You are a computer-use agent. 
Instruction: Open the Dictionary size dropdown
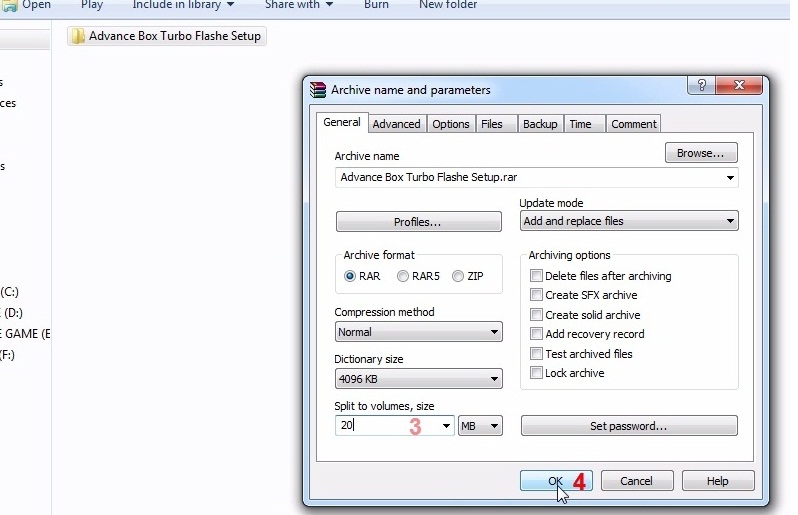pos(418,379)
